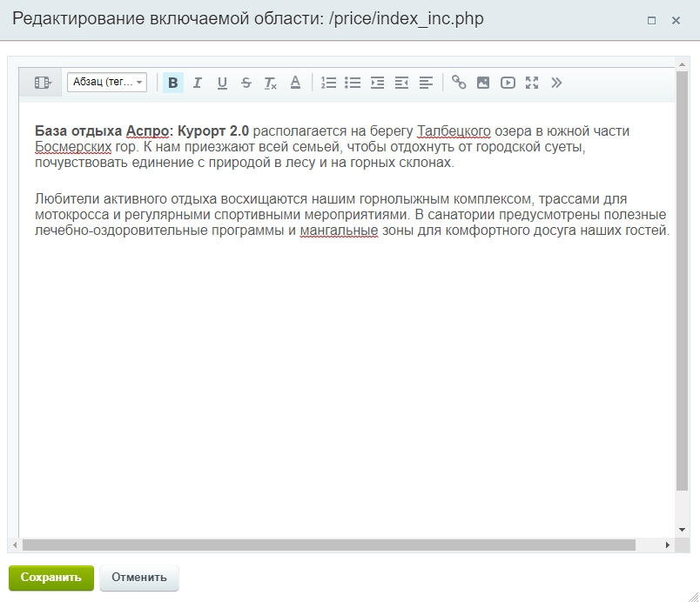
Task: Toggle bold formatting
Action: [173, 83]
